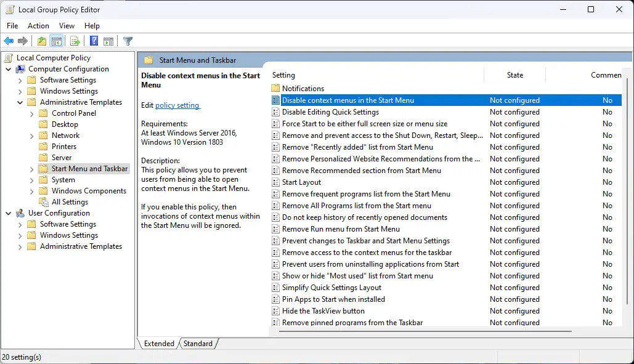
Task: Expand the Network tree node
Action: coord(31,135)
